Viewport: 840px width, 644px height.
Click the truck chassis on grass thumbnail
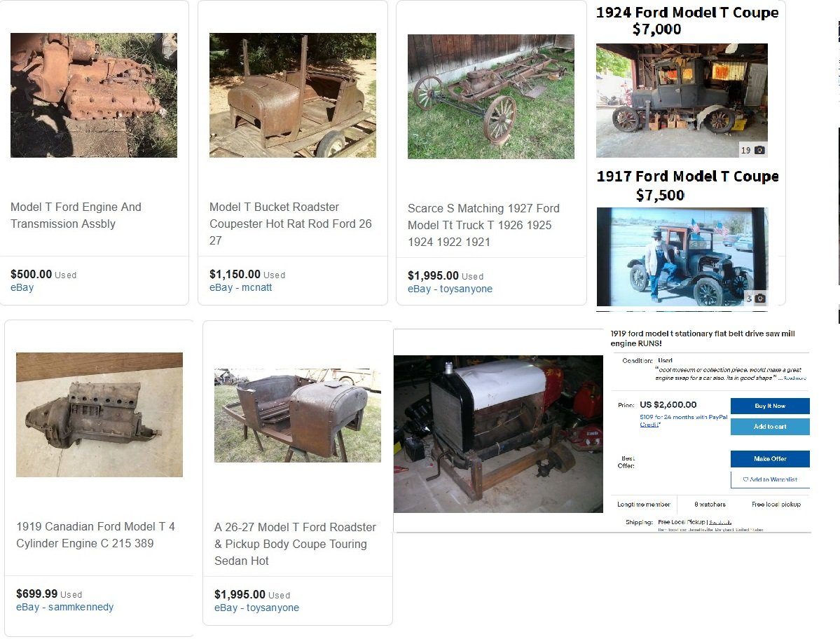[x=490, y=97]
